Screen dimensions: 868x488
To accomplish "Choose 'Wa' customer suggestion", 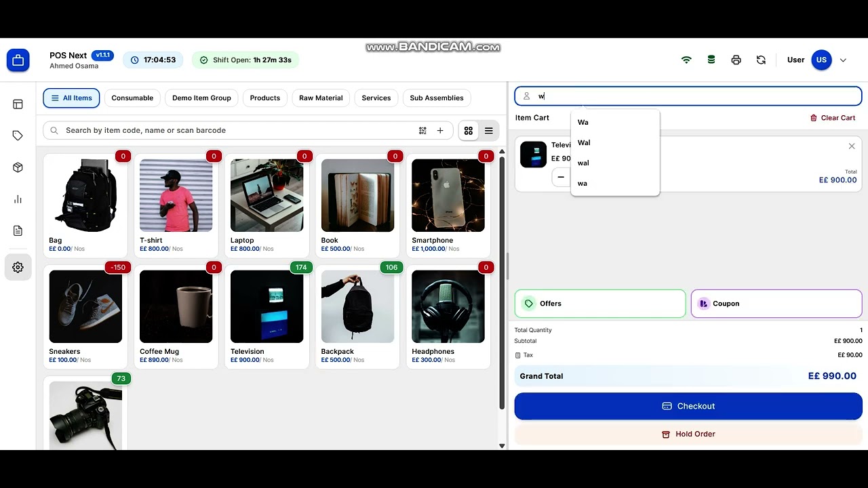I will tap(615, 122).
